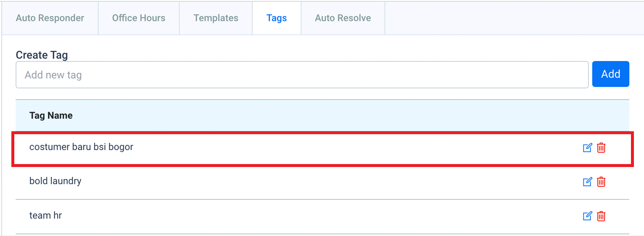The image size is (644, 236).
Task: Select the Tags tab
Action: [x=277, y=18]
